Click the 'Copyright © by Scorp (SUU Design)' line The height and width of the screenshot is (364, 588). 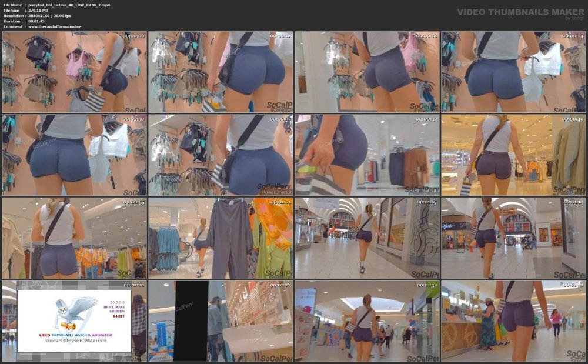[x=75, y=340]
